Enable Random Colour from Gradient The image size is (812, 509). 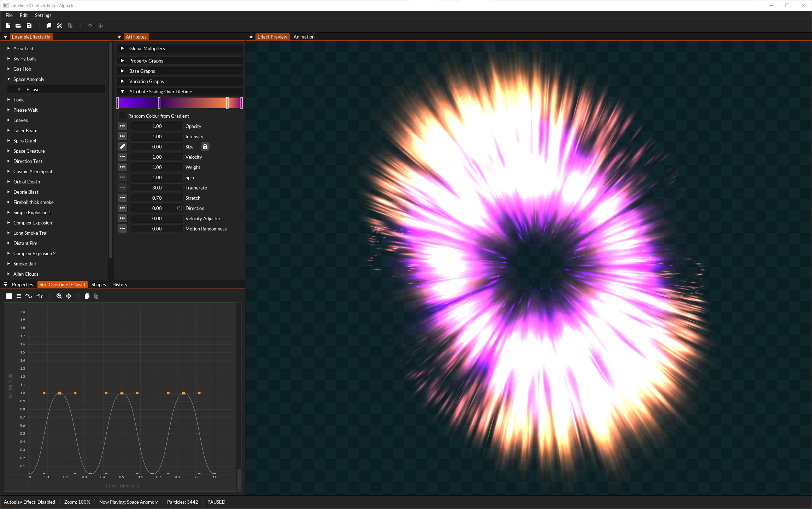pyautogui.click(x=122, y=116)
